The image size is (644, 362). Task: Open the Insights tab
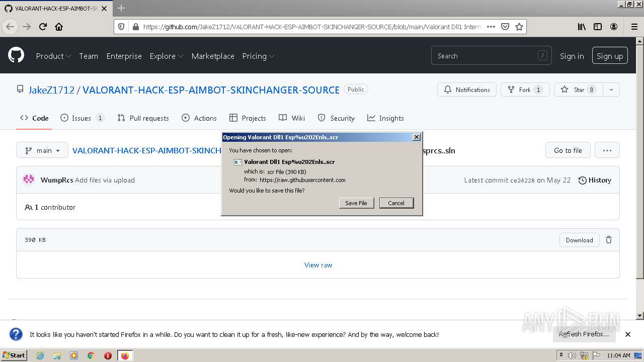(385, 118)
